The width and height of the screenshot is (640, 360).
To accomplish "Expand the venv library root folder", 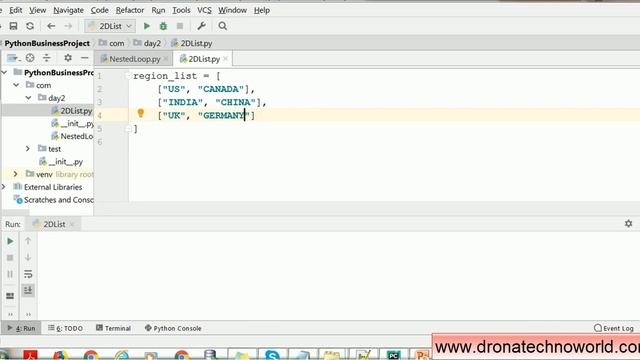I will pos(16,174).
